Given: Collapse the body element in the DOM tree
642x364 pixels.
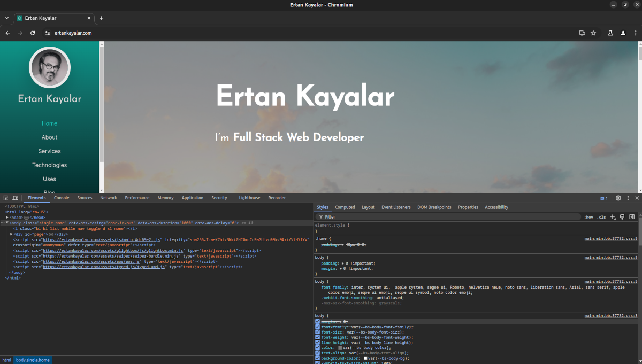Looking at the screenshot, I should (x=7, y=223).
